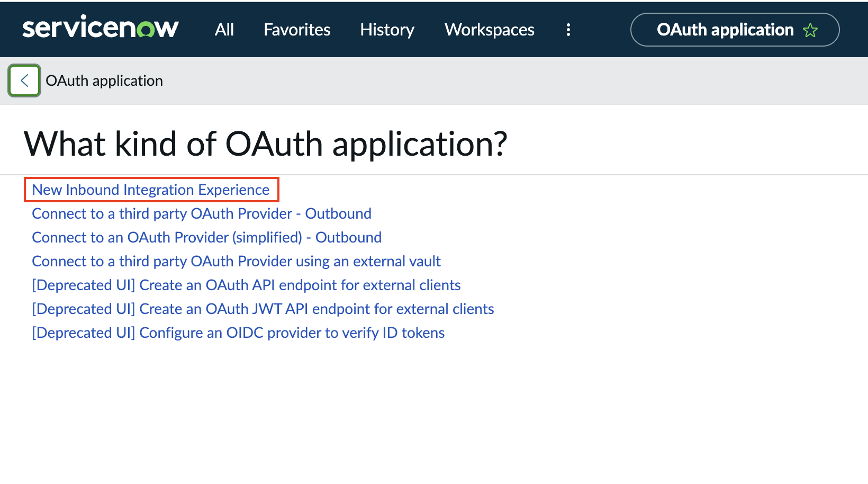
Task: Open the All menu
Action: [224, 30]
